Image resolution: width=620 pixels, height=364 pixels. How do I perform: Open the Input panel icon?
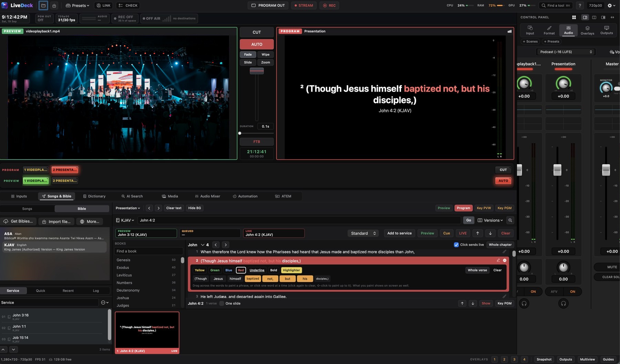point(530,30)
